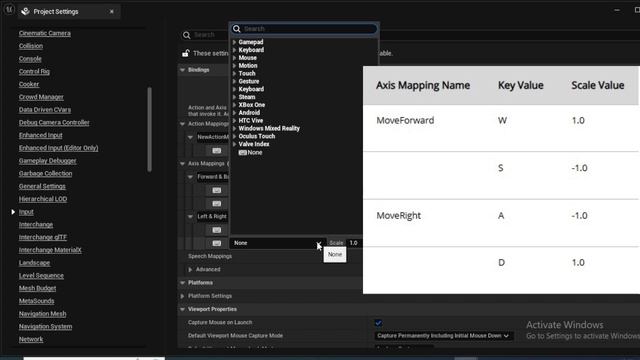The height and width of the screenshot is (360, 640).
Task: Open Cooker settings
Action: 29,84
